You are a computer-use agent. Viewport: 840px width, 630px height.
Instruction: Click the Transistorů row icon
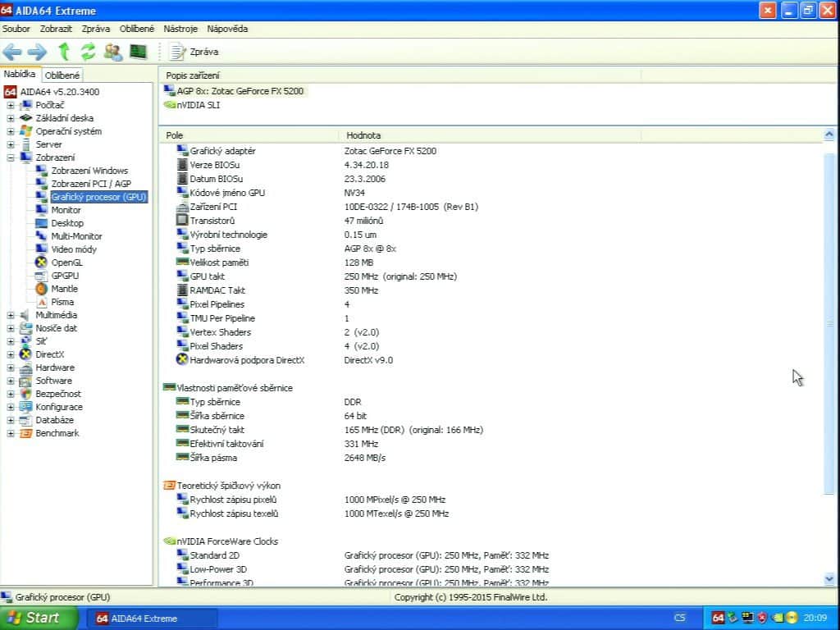click(x=182, y=220)
